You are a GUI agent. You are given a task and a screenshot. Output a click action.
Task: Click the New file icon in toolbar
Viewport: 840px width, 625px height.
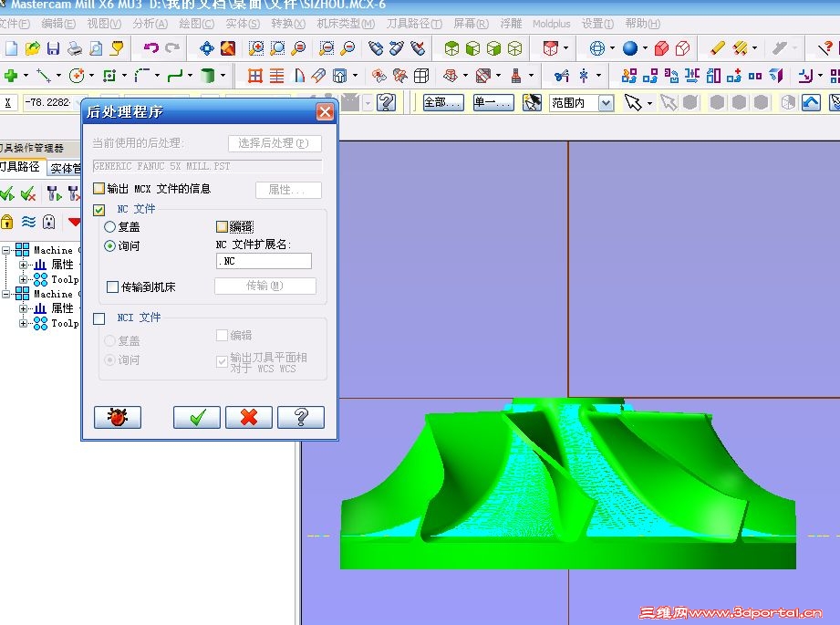(x=11, y=48)
